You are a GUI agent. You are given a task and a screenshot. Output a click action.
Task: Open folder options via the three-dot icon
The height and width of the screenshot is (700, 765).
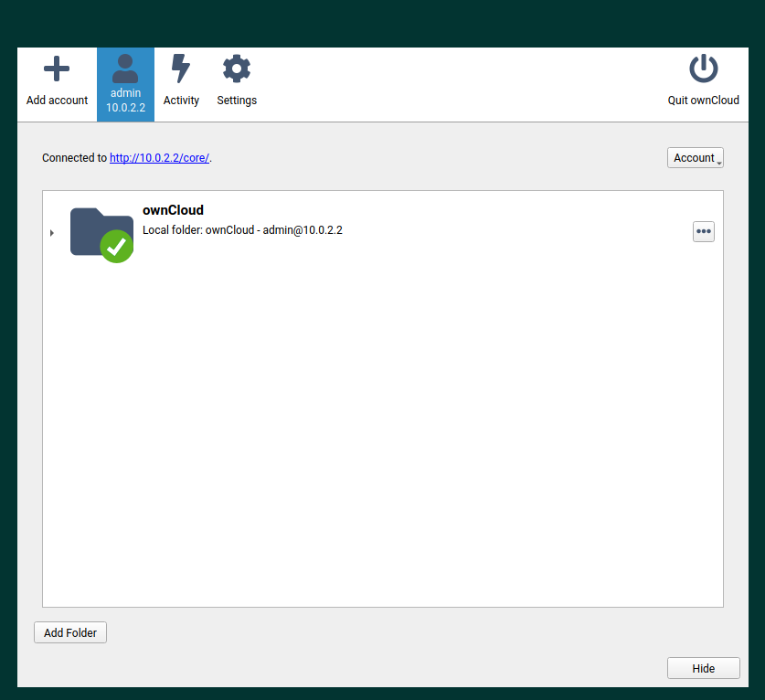tap(703, 231)
